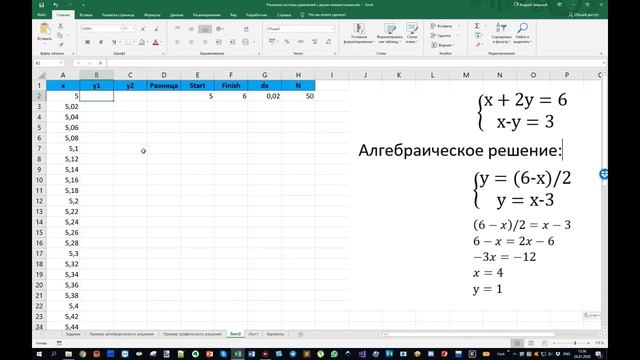Click the Percent Style icon
This screenshot has width=640, height=360.
pos(287,42)
